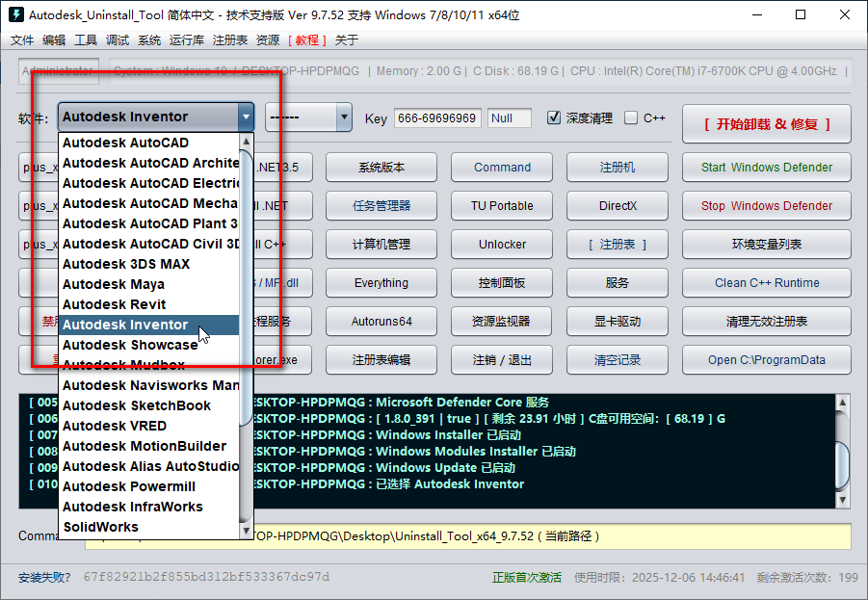This screenshot has width=868, height=600.
Task: Open the 任务管理器 button
Action: (x=381, y=206)
